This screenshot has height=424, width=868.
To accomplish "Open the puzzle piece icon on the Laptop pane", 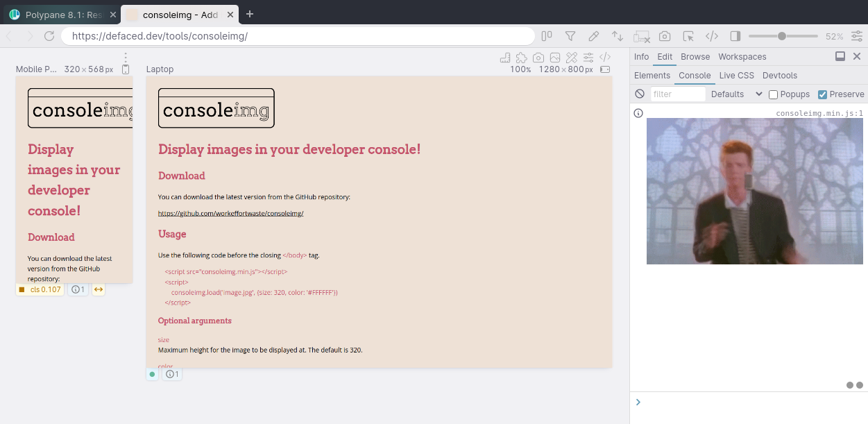I will tap(522, 58).
